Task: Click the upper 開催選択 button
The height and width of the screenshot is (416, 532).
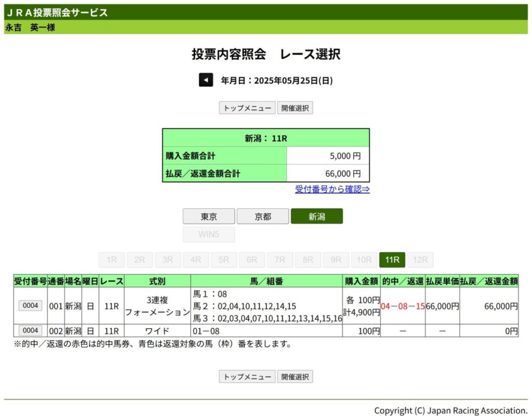Action: tap(295, 108)
